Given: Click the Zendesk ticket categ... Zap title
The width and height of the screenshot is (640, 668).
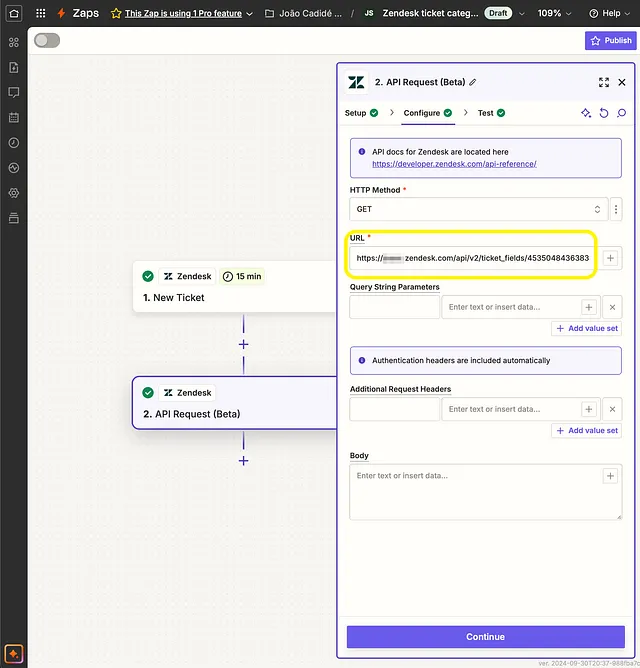Looking at the screenshot, I should (430, 14).
